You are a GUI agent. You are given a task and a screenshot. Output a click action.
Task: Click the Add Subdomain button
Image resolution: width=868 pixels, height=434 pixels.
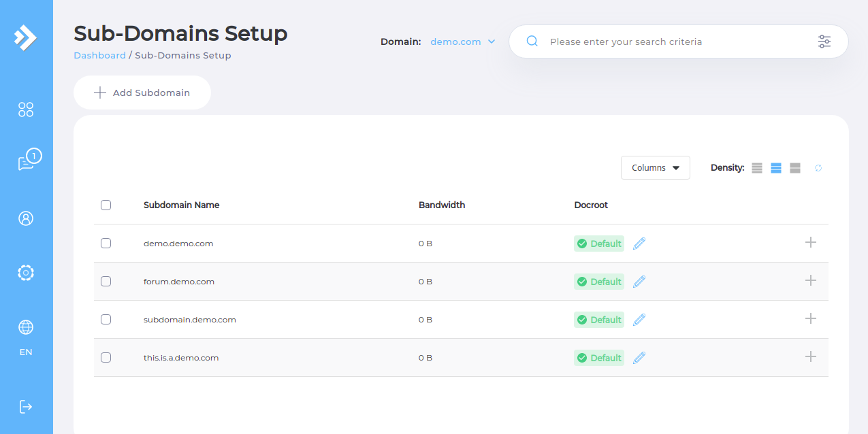tap(142, 93)
